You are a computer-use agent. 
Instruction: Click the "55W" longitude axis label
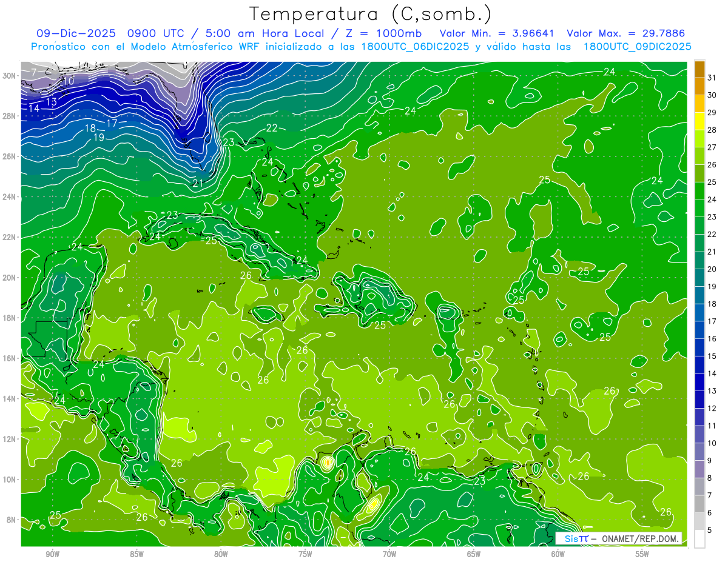point(642,554)
